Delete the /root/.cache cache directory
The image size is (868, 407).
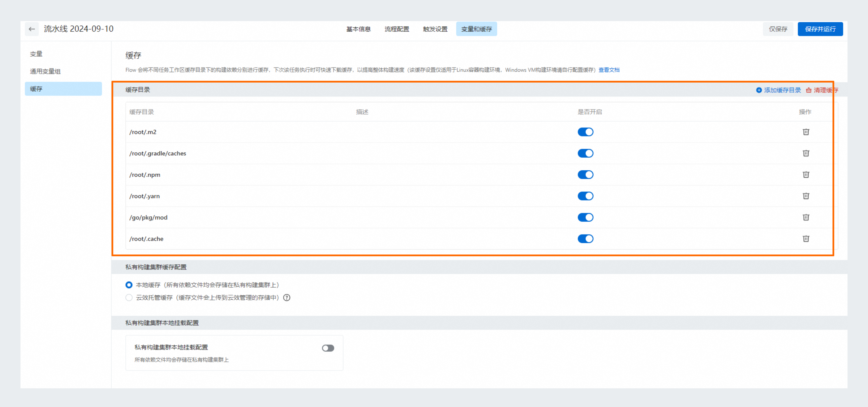pyautogui.click(x=806, y=238)
